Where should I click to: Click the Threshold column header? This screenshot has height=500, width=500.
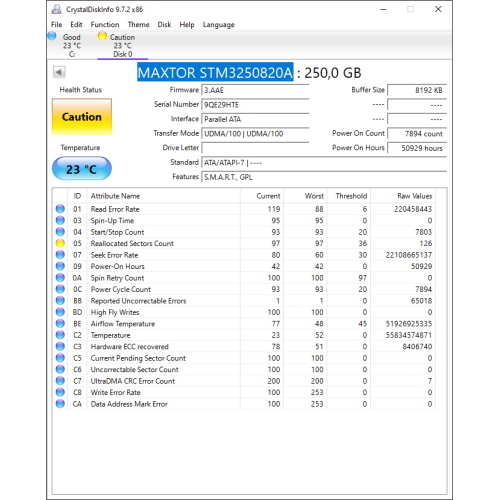point(349,196)
